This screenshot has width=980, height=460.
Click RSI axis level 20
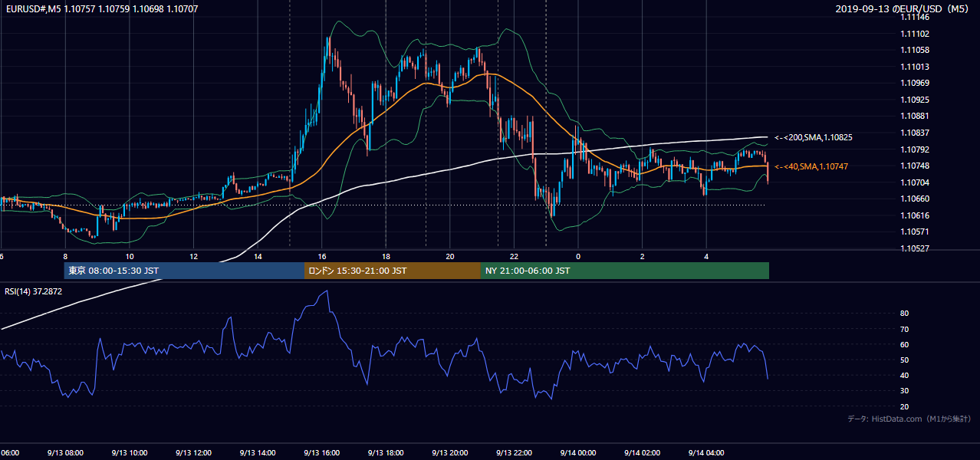click(904, 406)
